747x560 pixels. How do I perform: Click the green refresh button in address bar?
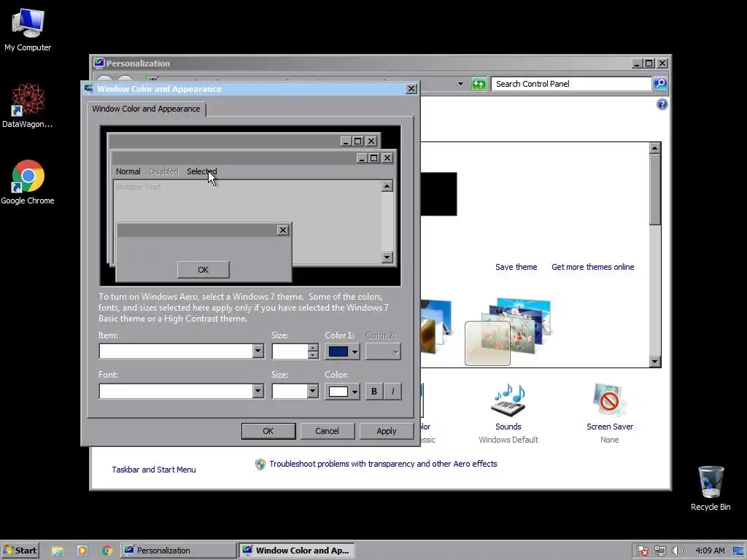click(479, 84)
